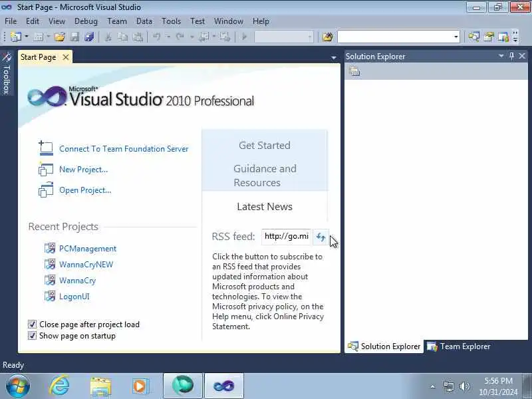Click the Find in Files toolbar icon

328,37
